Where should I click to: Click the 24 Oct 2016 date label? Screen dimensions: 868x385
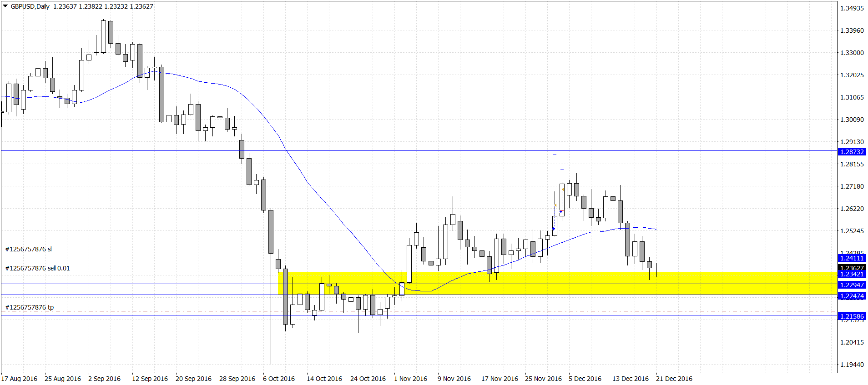point(368,379)
